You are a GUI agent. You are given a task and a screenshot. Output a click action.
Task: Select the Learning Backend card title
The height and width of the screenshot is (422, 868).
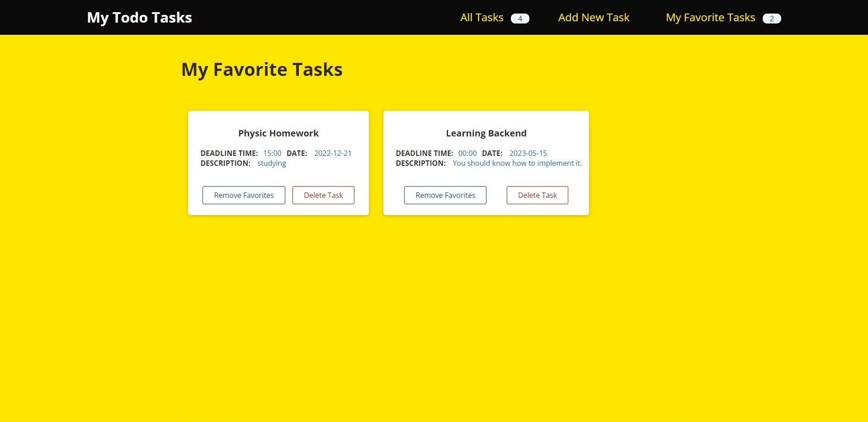coord(486,133)
